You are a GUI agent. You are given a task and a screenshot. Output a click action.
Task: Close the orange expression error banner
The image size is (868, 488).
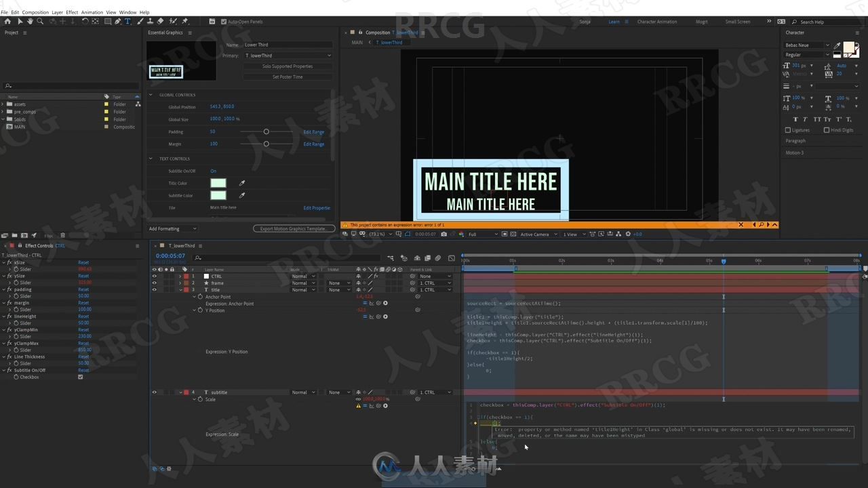(x=741, y=224)
